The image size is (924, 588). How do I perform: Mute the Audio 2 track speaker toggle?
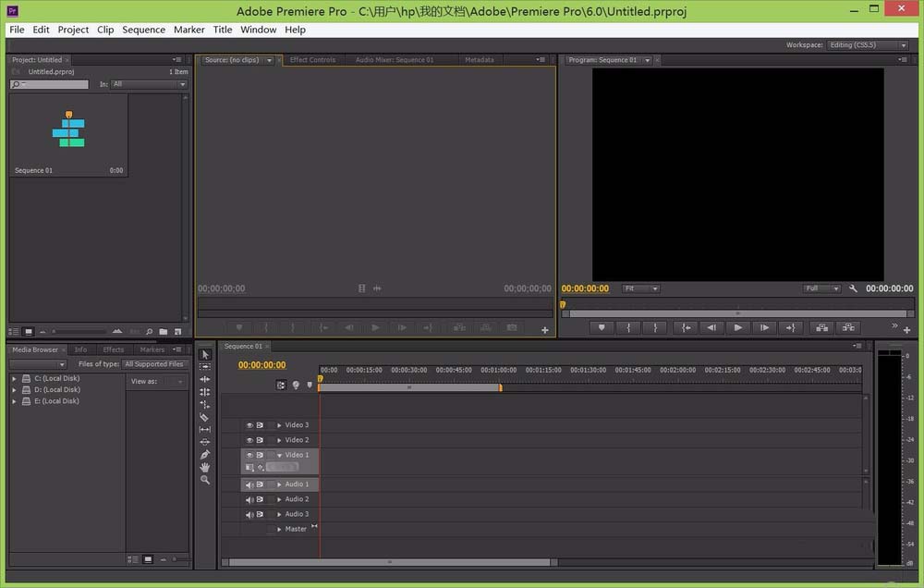tap(249, 499)
